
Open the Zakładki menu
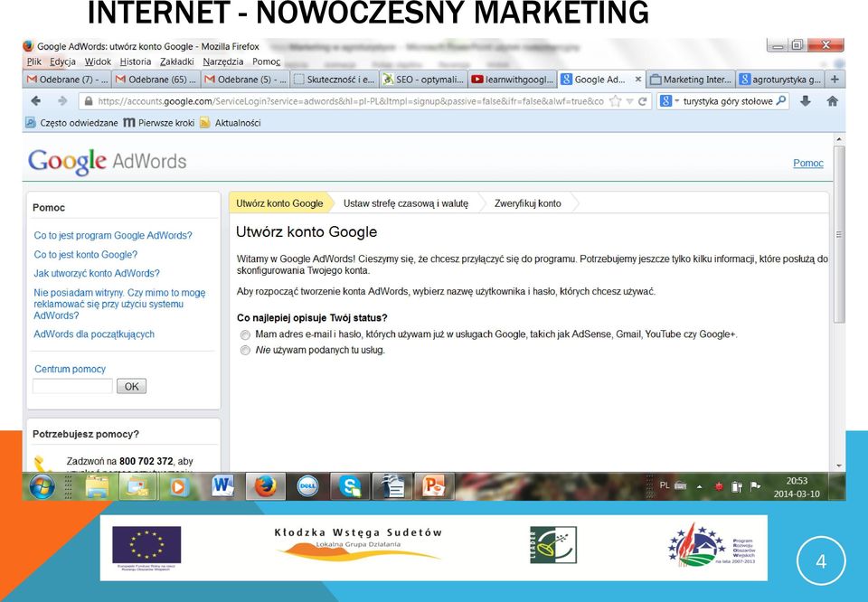pyautogui.click(x=177, y=61)
